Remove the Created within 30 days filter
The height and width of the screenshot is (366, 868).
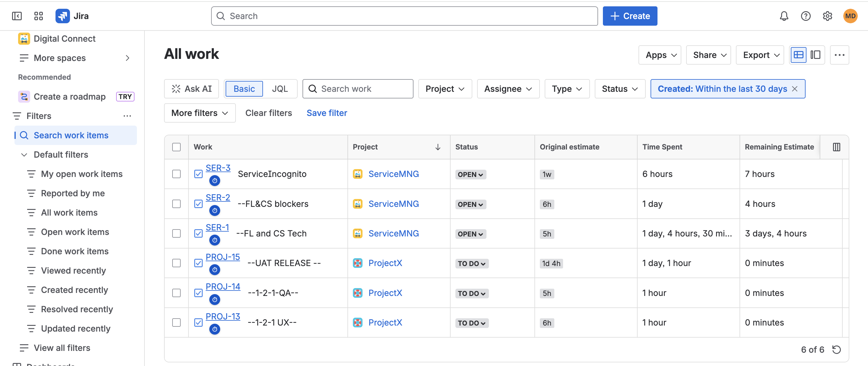click(x=794, y=89)
